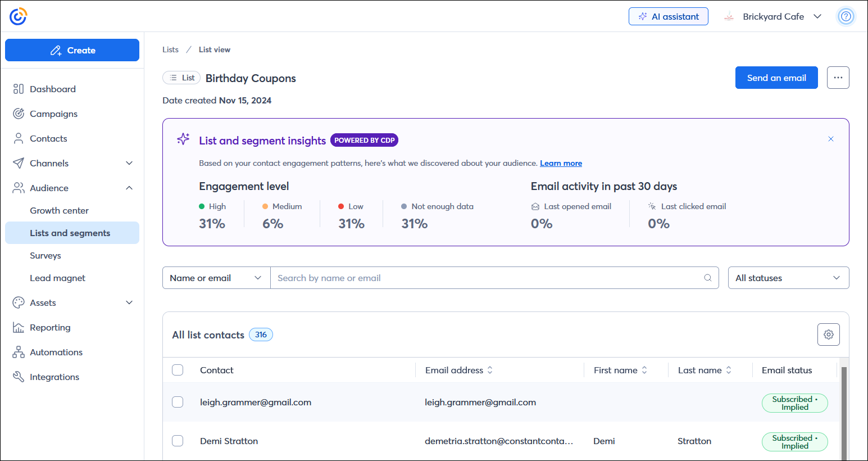The height and width of the screenshot is (461, 868).
Task: Click the Constant Contact logo icon
Action: [18, 16]
